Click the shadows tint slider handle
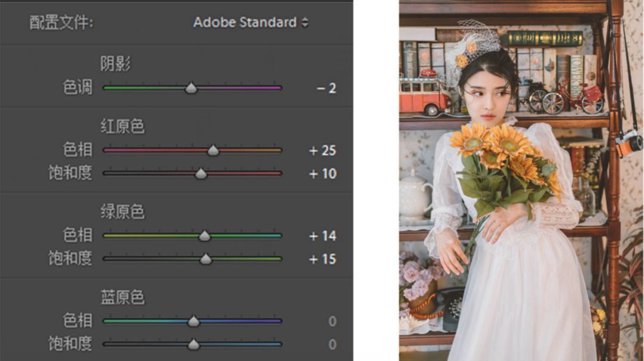Image resolution: width=644 pixels, height=361 pixels. pos(191,88)
